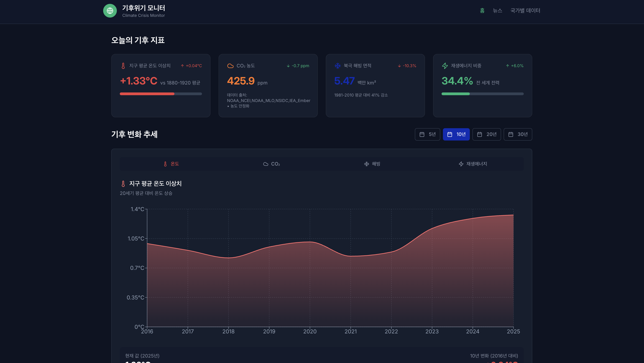This screenshot has height=363, width=644.
Task: Click the green globe logo icon
Action: point(110,11)
